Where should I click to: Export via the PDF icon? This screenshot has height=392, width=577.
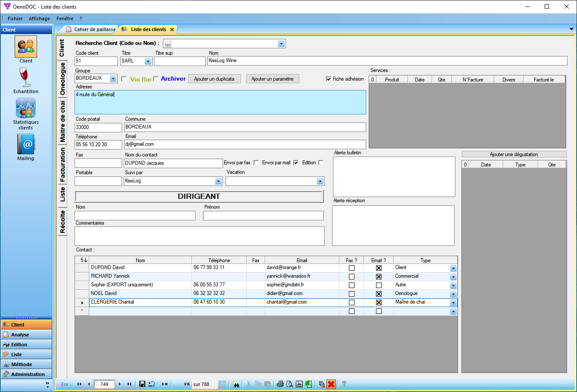pos(299,384)
